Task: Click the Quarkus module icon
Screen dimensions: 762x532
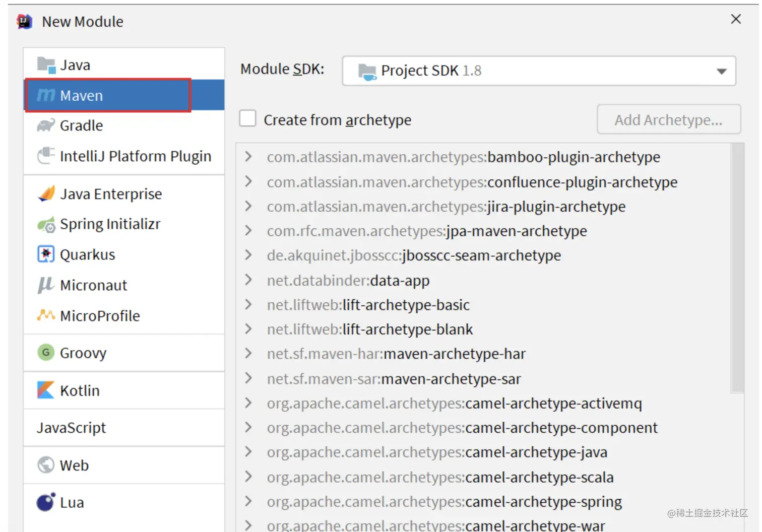Action: 46,254
